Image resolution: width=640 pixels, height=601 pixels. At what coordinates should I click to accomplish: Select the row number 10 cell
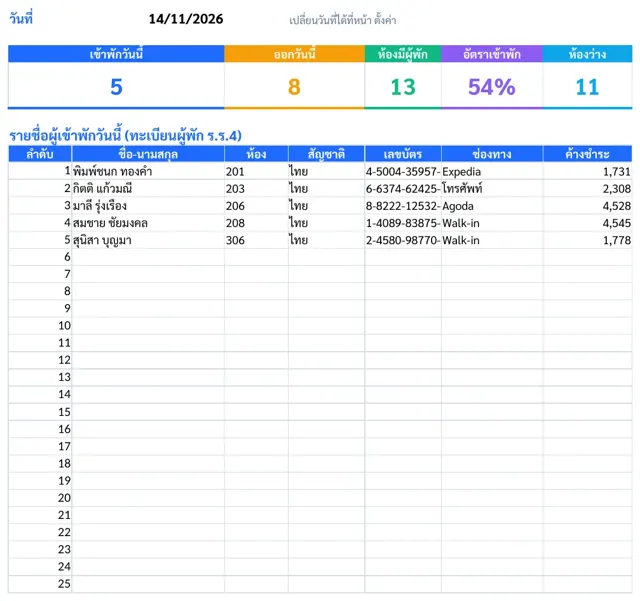click(x=40, y=325)
